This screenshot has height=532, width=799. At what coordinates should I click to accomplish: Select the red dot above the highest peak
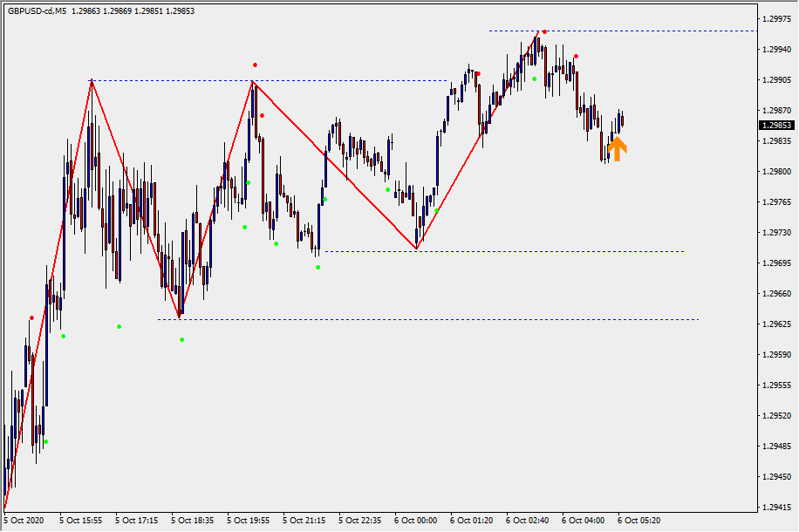pos(544,31)
